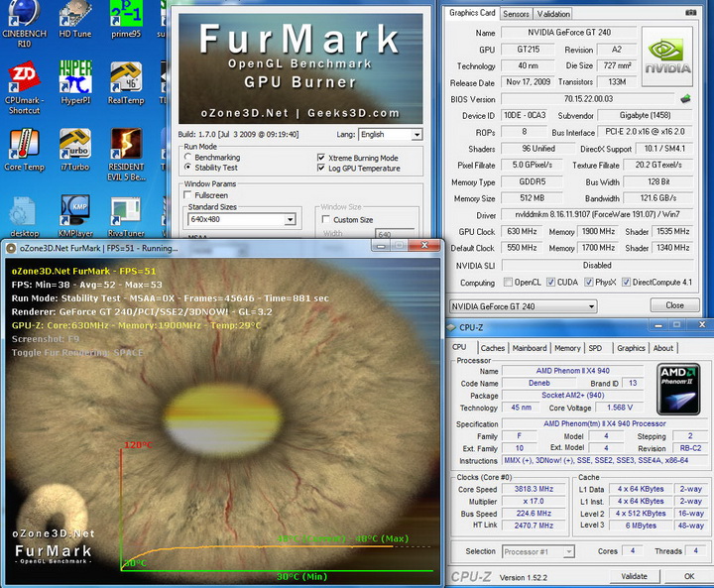Launch Core Temp from the desktop
Image resolution: width=714 pixels, height=588 pixels.
click(x=24, y=150)
